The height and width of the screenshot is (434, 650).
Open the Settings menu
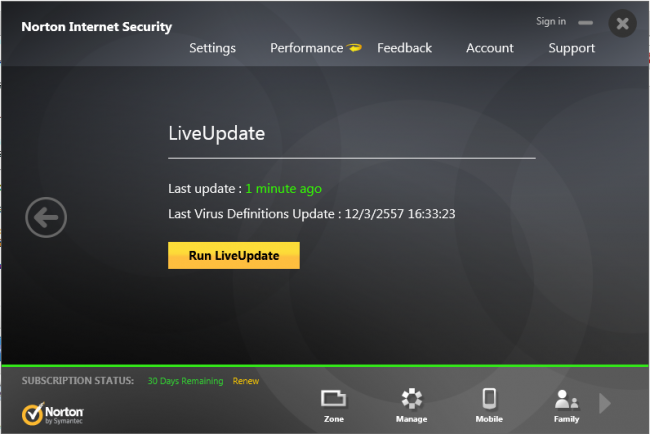click(x=212, y=48)
